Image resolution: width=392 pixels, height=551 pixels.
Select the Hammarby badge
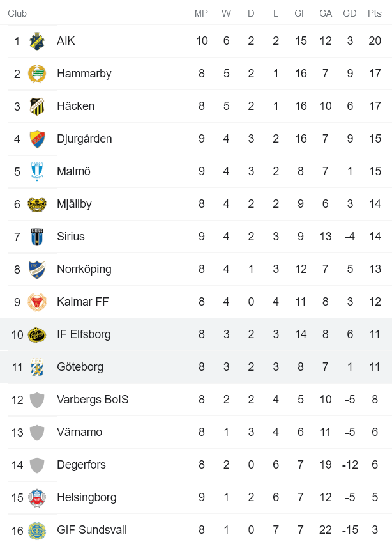[x=37, y=73]
